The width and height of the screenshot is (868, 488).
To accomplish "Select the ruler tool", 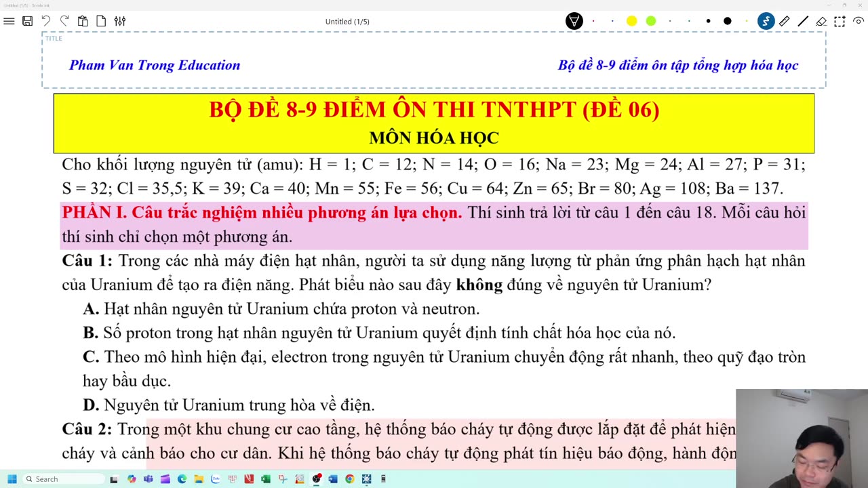I will (785, 21).
